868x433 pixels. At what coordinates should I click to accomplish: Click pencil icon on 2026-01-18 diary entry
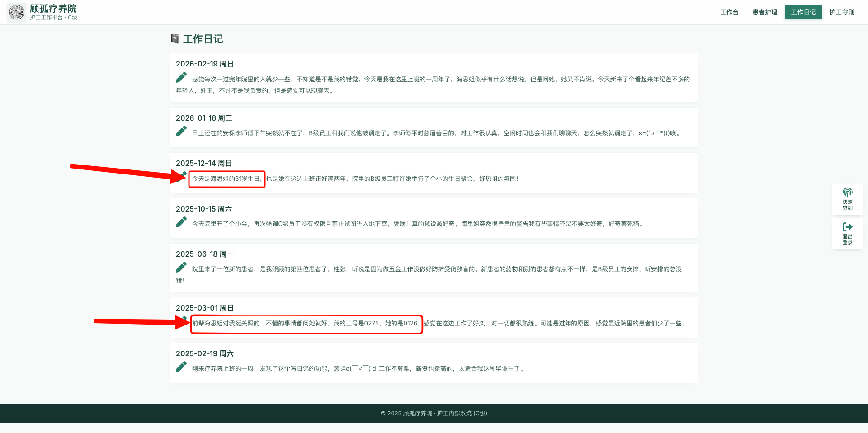click(x=181, y=132)
